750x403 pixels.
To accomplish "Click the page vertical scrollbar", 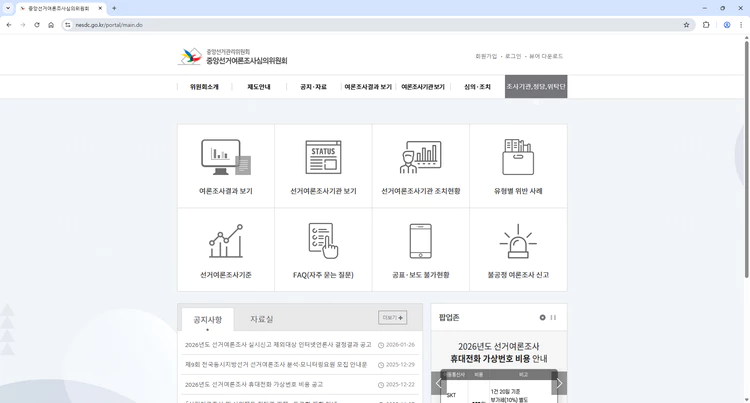I will pos(746,159).
